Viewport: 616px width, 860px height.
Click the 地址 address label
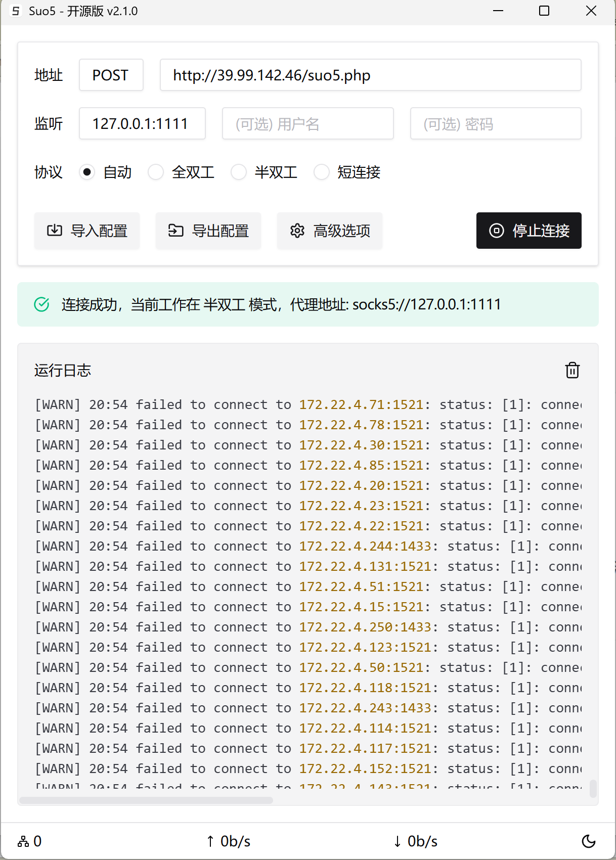pyautogui.click(x=49, y=75)
